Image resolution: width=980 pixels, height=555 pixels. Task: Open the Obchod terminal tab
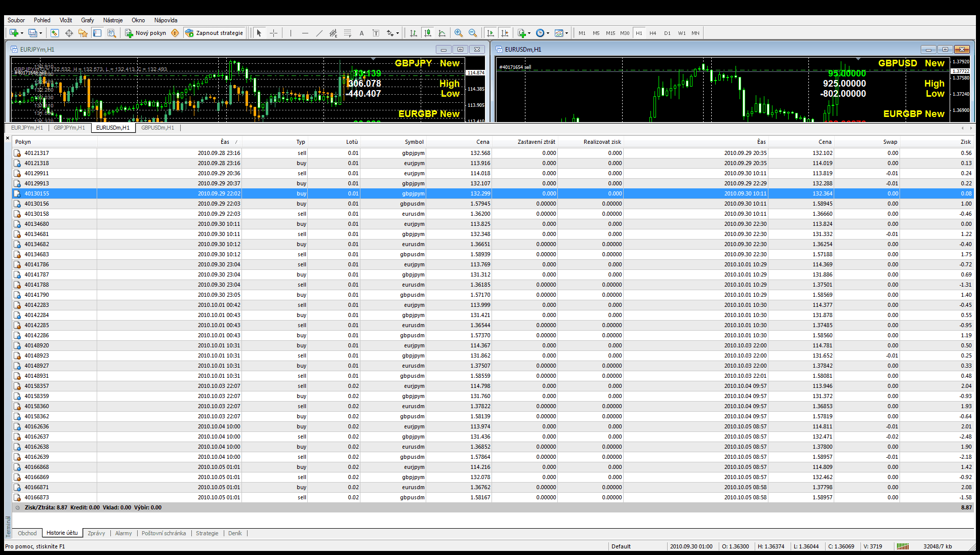click(x=27, y=533)
